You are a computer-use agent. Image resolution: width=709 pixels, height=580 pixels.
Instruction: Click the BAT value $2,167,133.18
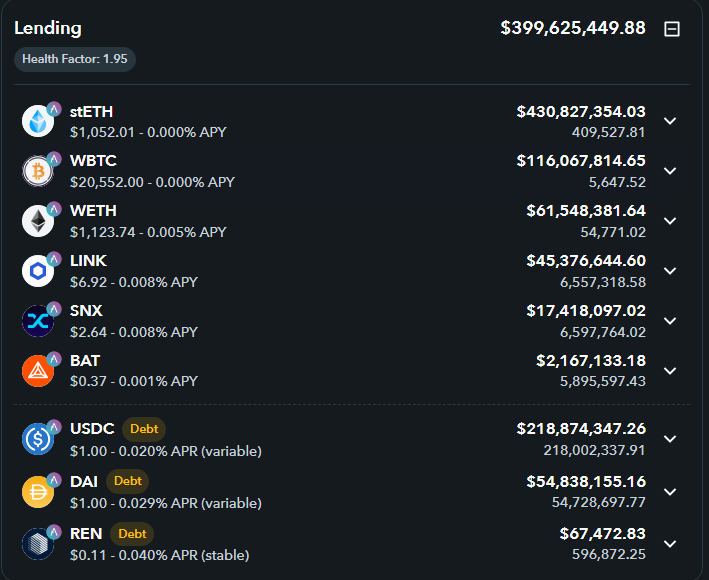(x=591, y=361)
